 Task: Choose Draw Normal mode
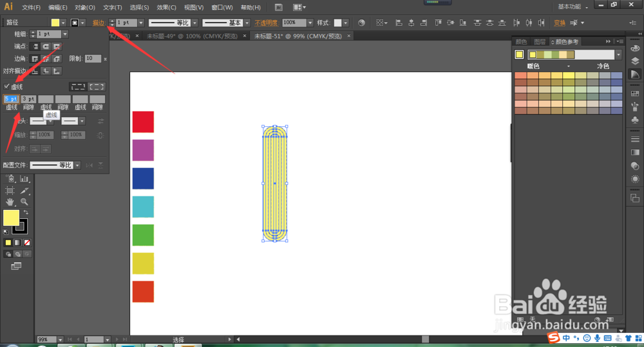(x=8, y=254)
